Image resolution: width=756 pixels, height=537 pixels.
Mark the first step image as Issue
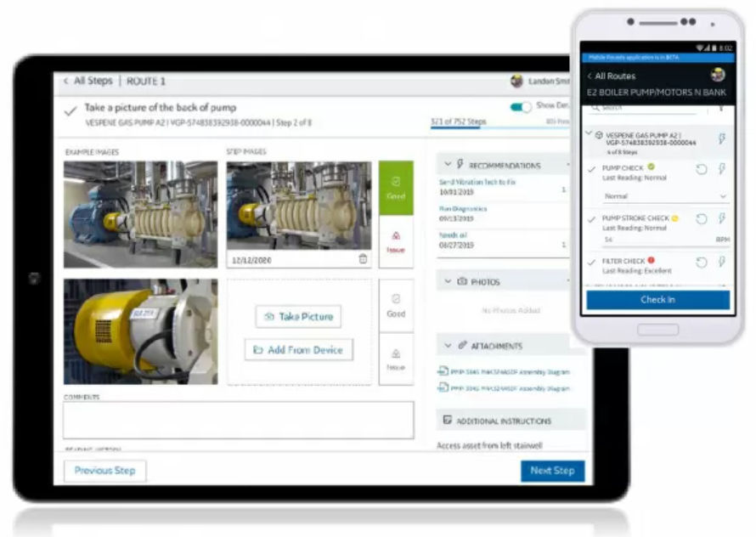pos(396,242)
